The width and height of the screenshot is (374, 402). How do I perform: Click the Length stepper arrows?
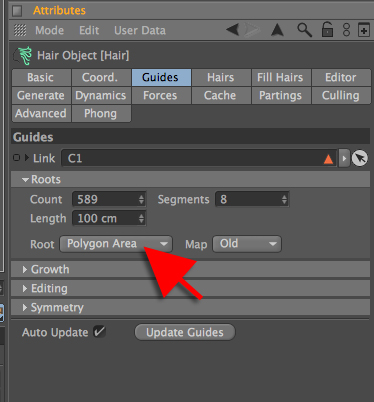(x=142, y=218)
